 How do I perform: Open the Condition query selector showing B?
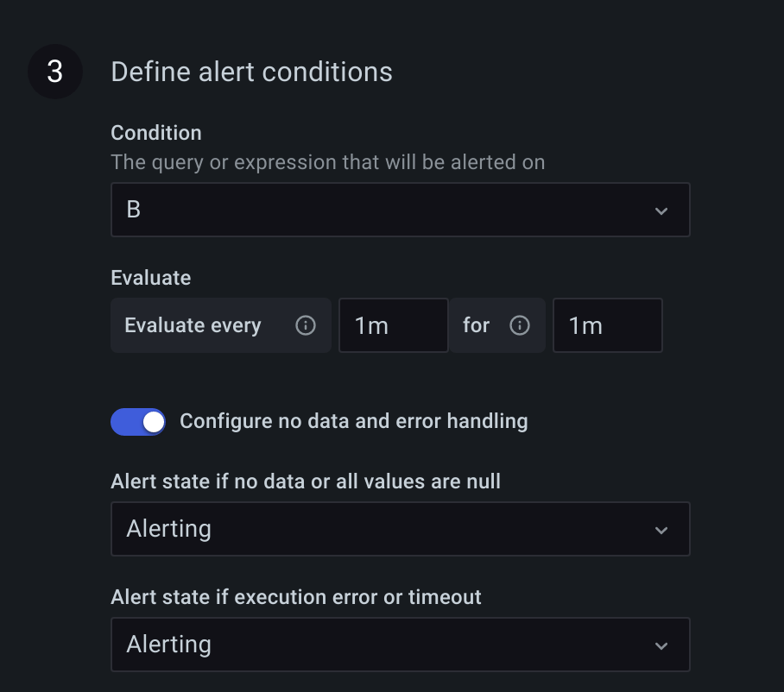(x=400, y=210)
